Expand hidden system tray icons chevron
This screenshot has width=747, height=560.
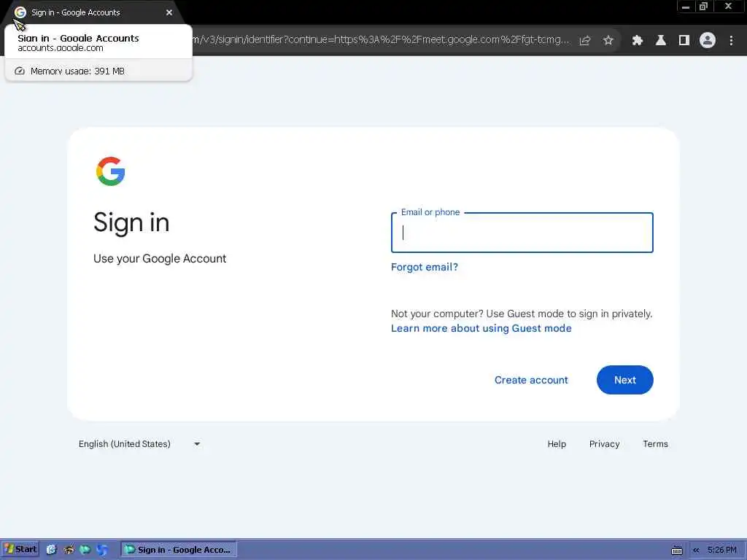(696, 550)
